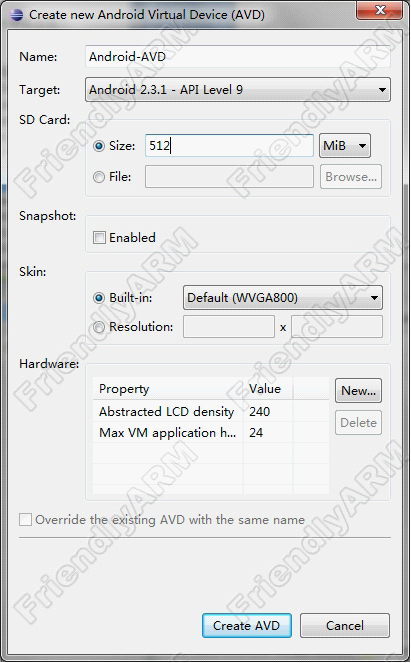This screenshot has height=663, width=411.
Task: Select the SD Card File radio button
Action: pyautogui.click(x=99, y=177)
